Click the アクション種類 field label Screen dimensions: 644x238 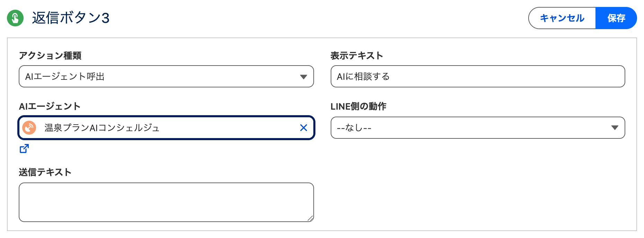tap(50, 56)
